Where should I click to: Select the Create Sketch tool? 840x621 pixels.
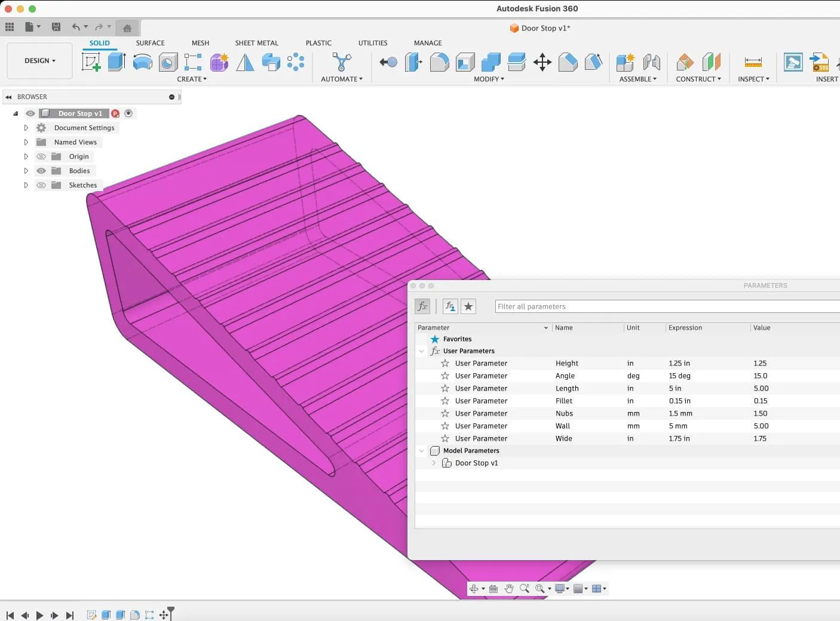[x=91, y=62]
